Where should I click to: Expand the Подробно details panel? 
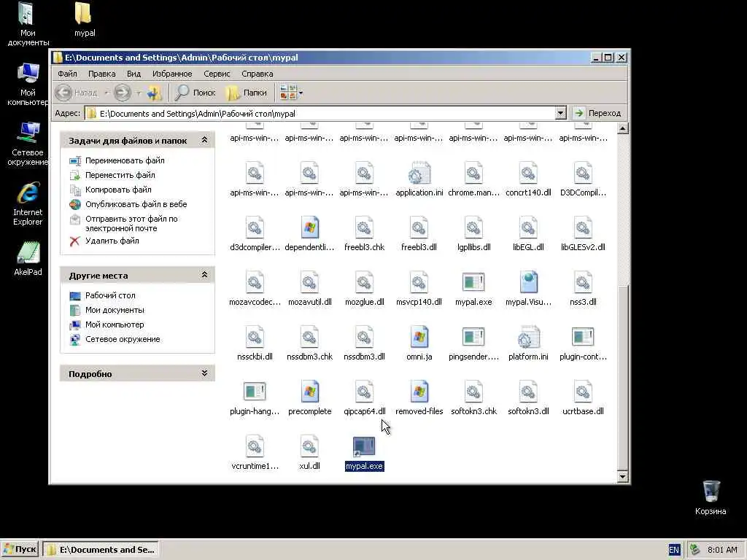click(x=204, y=373)
